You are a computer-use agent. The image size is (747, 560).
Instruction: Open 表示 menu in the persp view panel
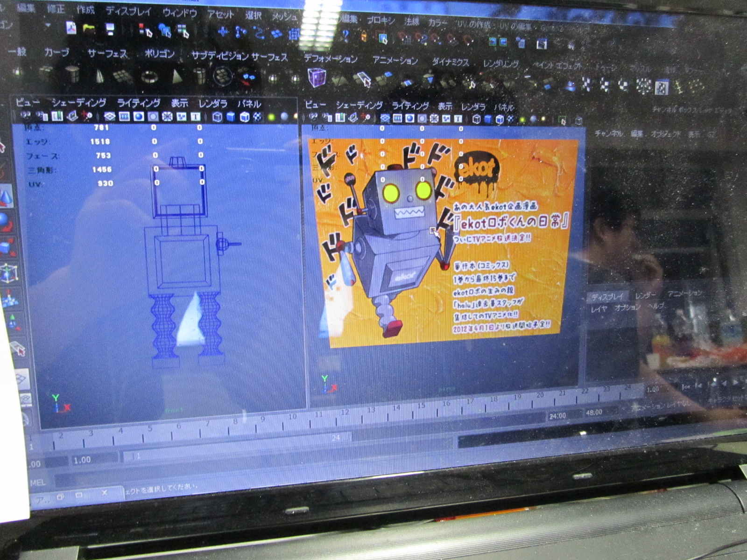click(x=445, y=106)
